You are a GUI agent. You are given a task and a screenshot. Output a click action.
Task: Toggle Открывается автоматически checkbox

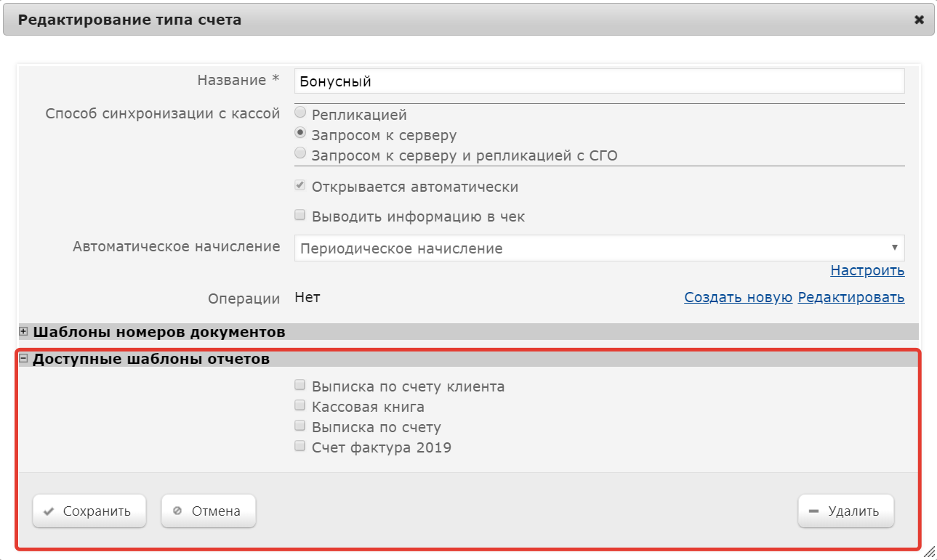tap(299, 185)
